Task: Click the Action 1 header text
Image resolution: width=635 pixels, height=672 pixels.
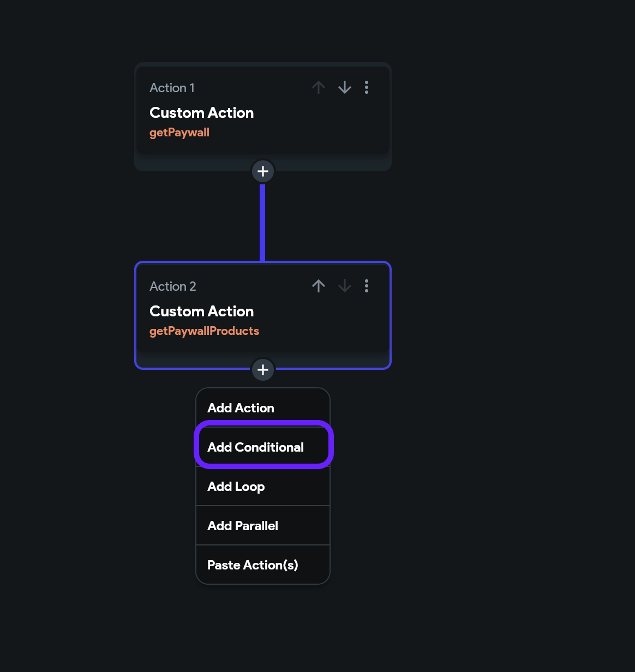Action: 172,87
